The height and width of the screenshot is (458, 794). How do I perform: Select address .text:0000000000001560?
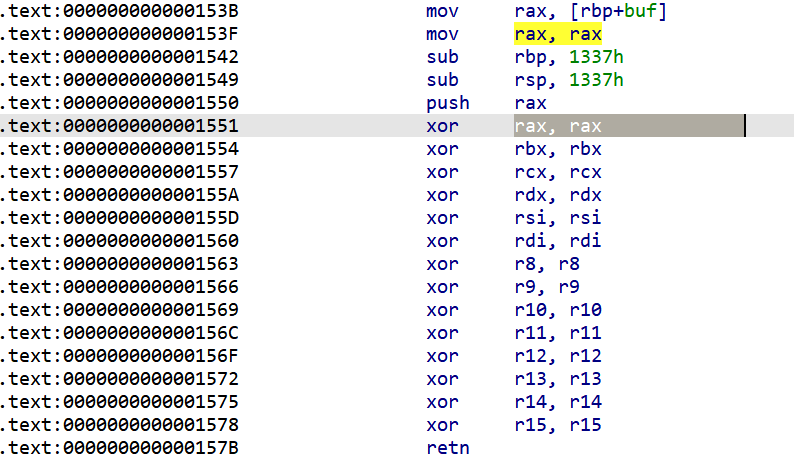(119, 241)
